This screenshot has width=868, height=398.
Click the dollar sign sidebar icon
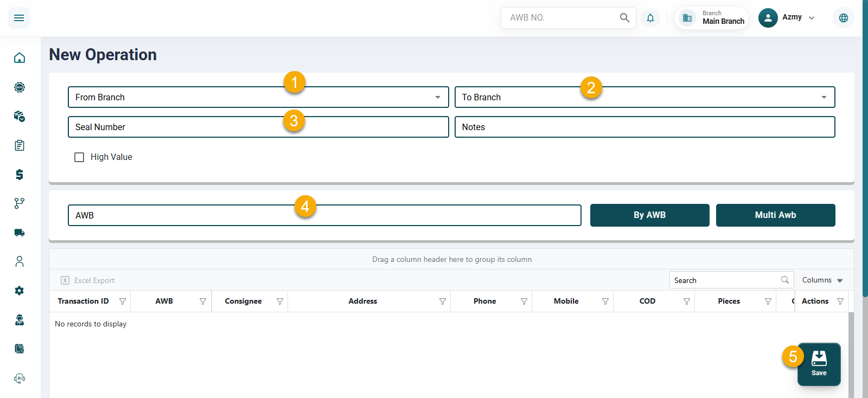20,174
